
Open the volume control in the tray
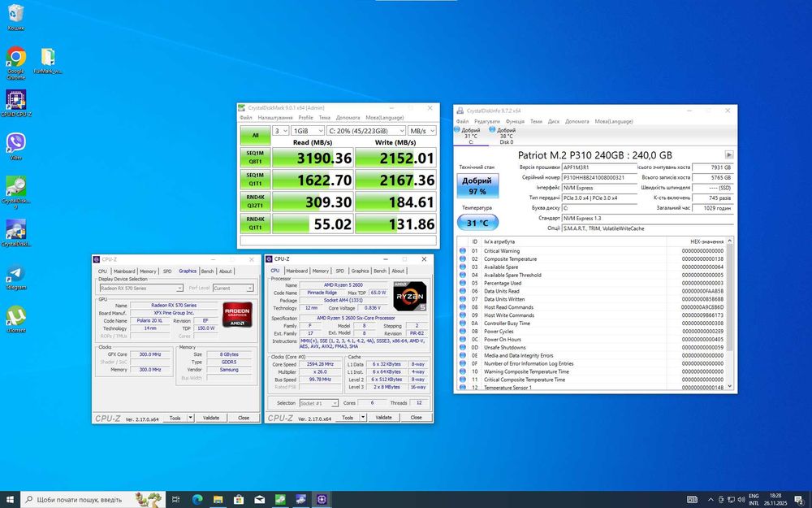coord(741,500)
